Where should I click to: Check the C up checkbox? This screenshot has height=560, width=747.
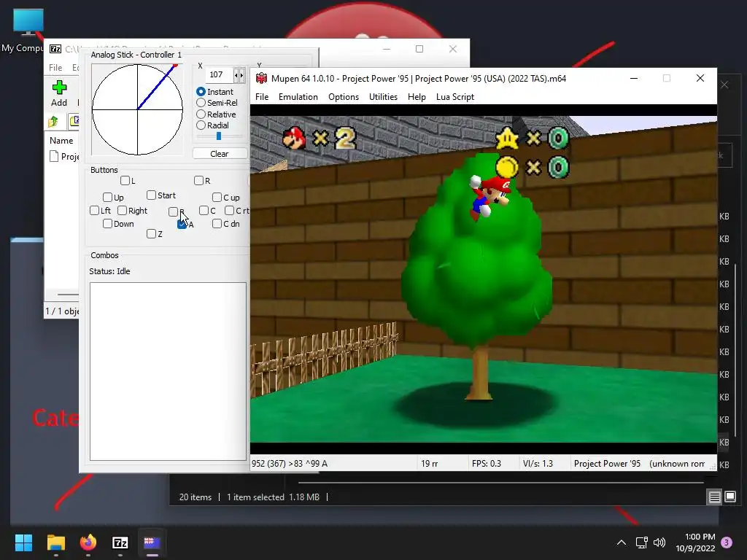217,197
